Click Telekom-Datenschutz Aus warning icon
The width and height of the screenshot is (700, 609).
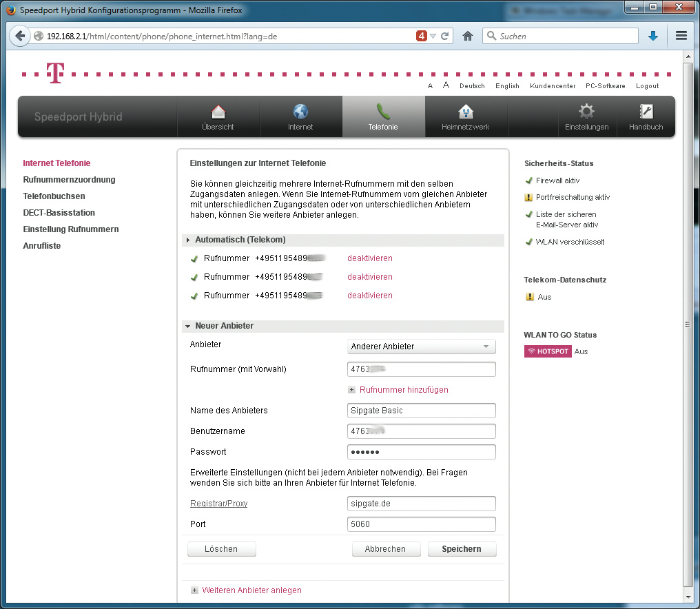529,297
